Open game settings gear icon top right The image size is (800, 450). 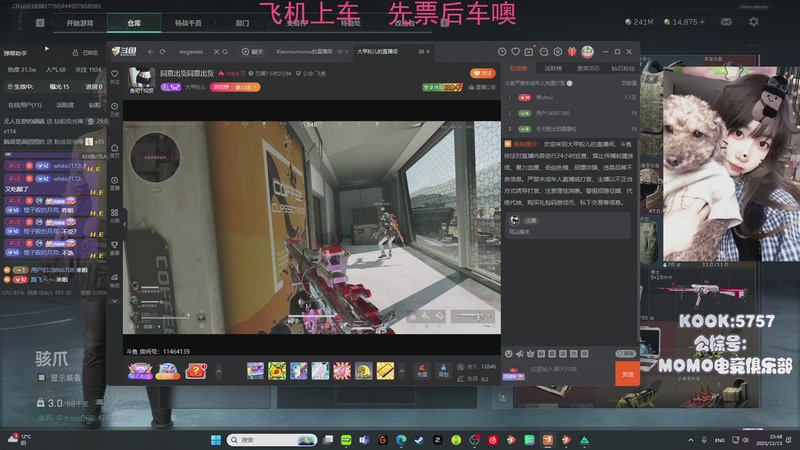coord(754,22)
